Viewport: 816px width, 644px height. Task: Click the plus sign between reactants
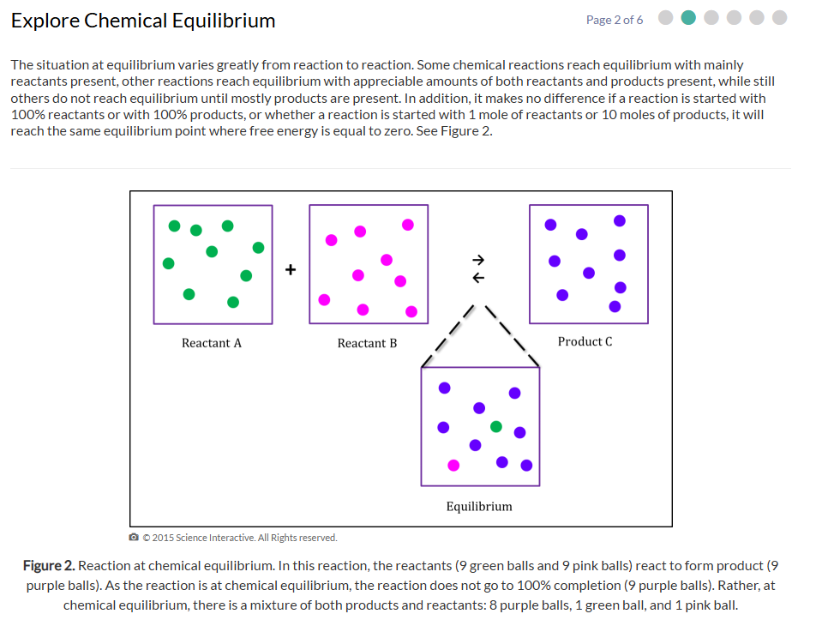(x=291, y=269)
